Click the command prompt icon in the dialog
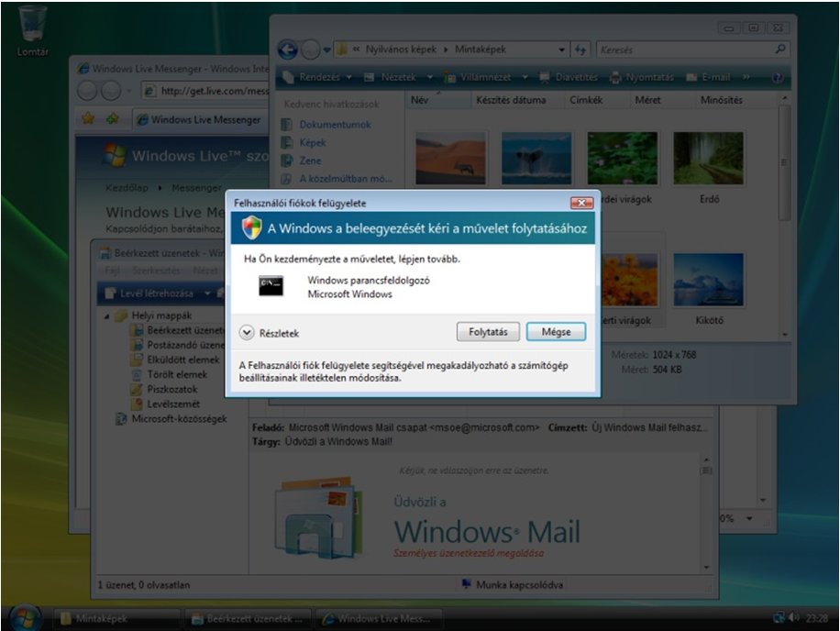This screenshot has width=840, height=631. coord(271,286)
